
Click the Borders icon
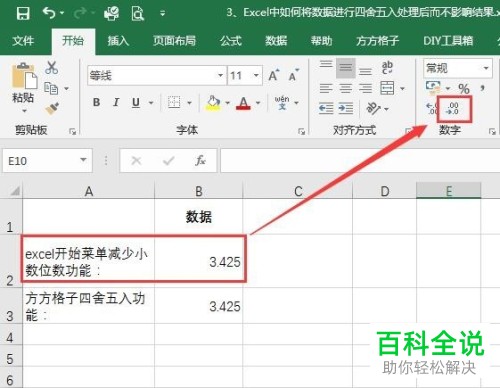tap(174, 102)
